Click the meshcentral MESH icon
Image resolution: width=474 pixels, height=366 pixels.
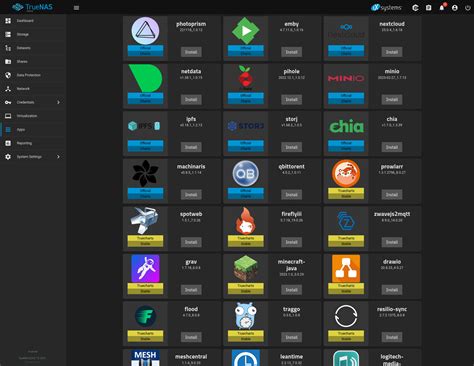point(145,358)
